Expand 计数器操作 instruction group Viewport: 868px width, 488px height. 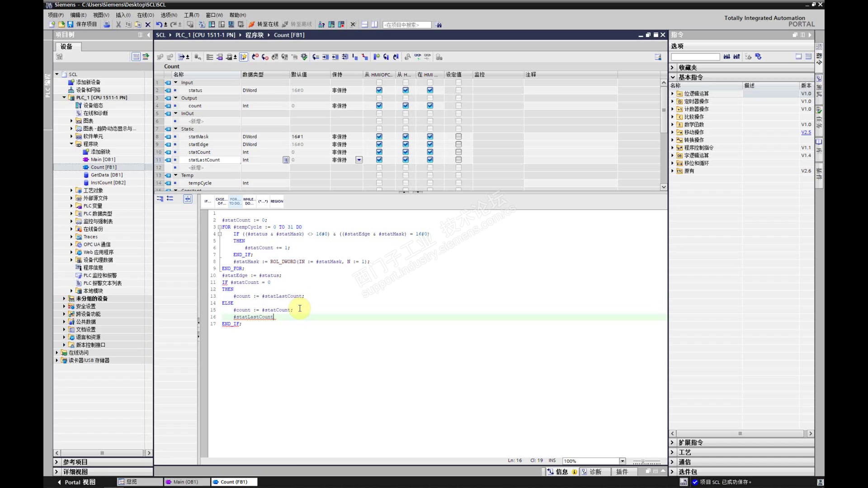[672, 109]
